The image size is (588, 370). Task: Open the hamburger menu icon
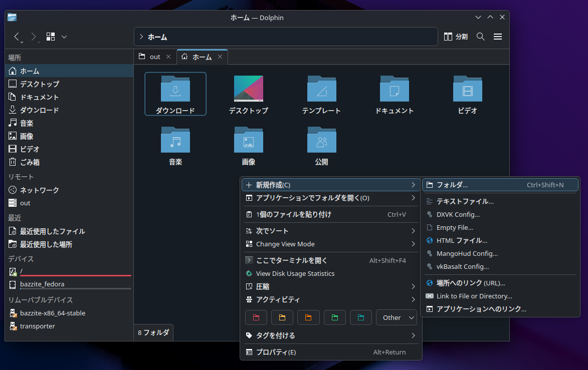[498, 36]
